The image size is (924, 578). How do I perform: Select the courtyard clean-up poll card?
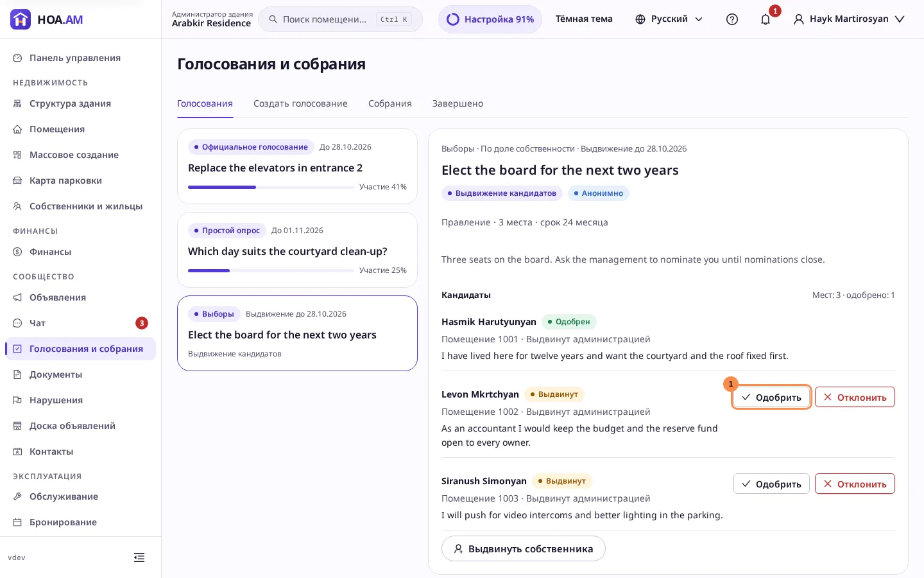pos(297,250)
